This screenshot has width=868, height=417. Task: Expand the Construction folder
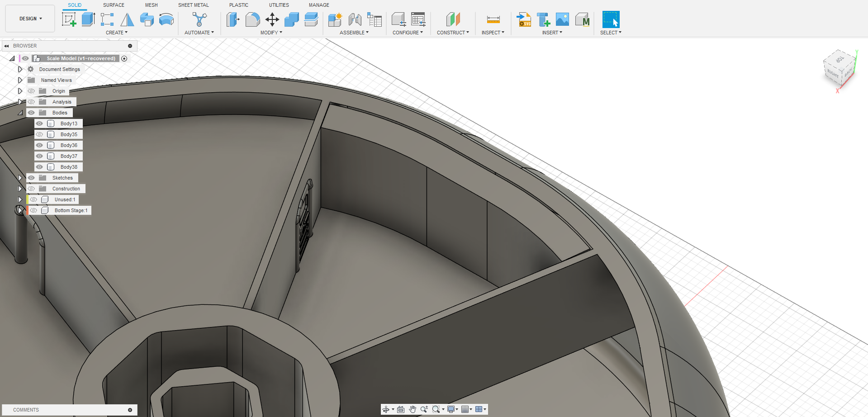pyautogui.click(x=20, y=189)
